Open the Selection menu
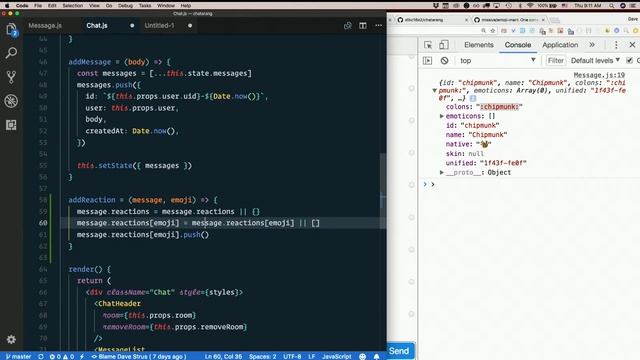 click(73, 6)
